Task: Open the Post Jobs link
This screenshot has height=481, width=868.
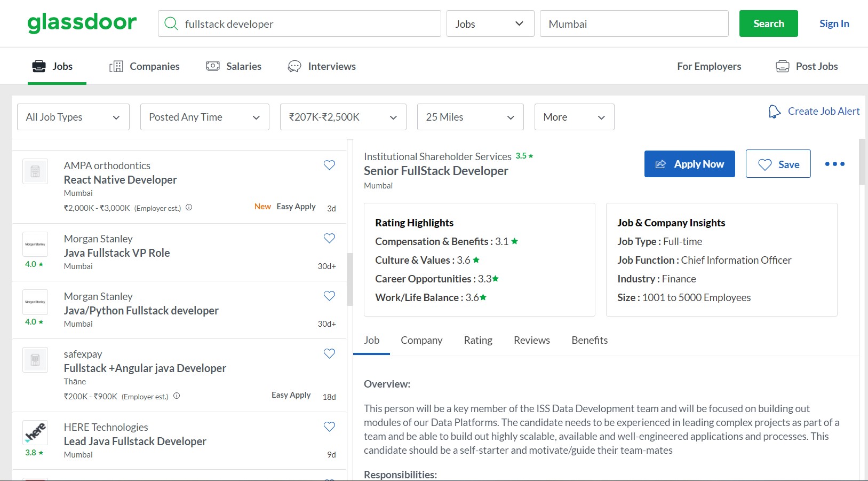Action: pyautogui.click(x=817, y=66)
